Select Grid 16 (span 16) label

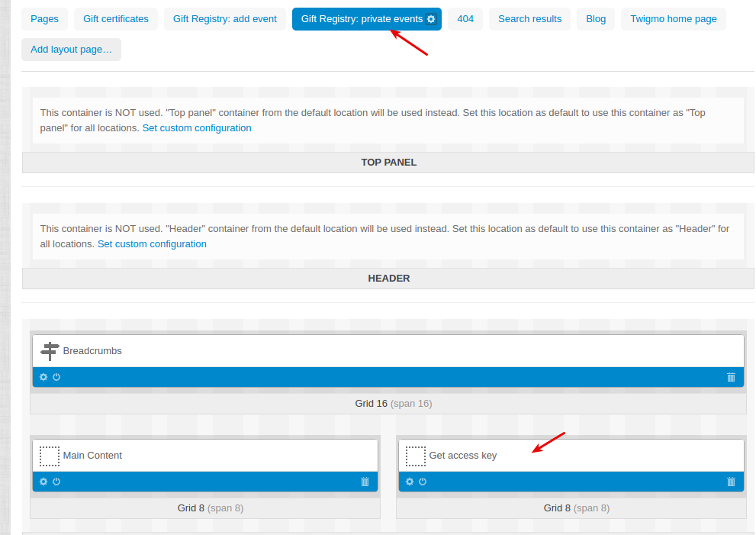[x=394, y=403]
